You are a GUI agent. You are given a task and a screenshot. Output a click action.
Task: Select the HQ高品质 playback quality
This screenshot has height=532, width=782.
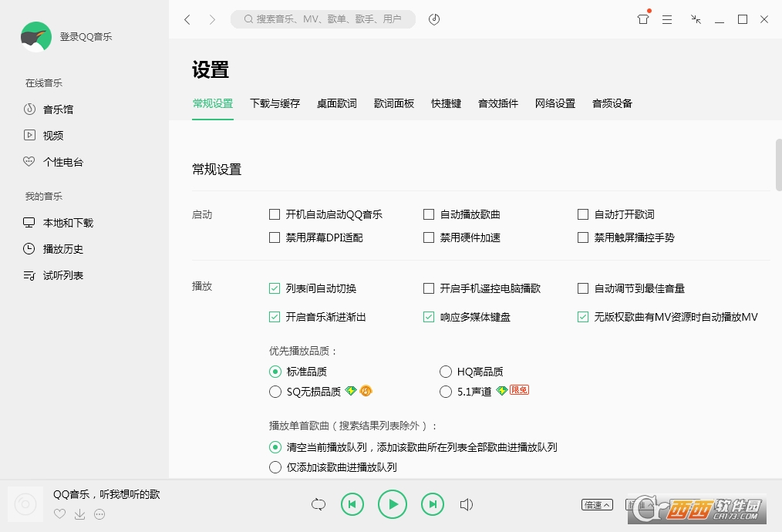(445, 371)
